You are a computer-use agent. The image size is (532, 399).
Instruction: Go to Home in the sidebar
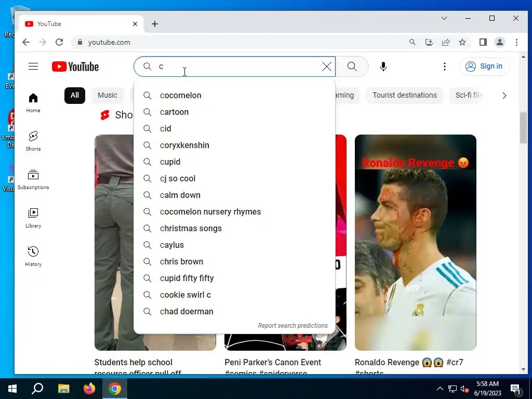(x=33, y=103)
